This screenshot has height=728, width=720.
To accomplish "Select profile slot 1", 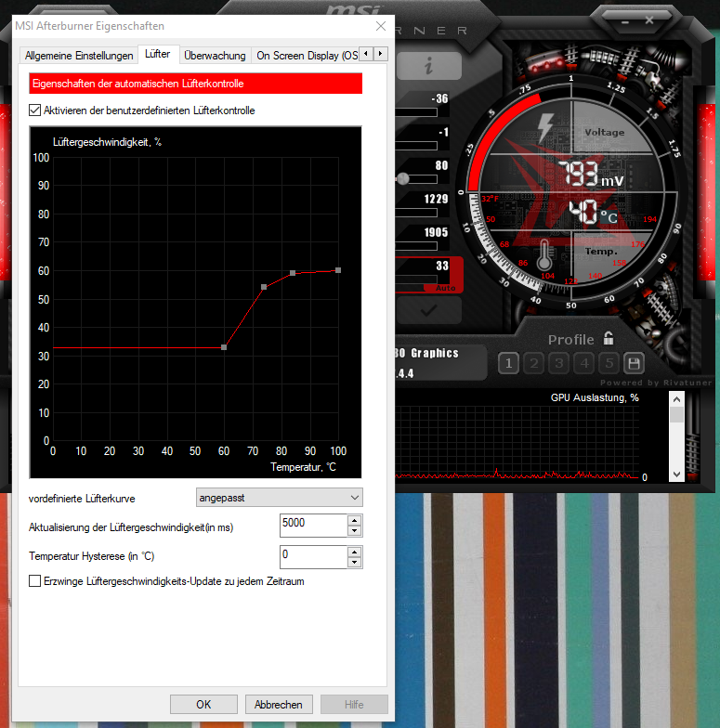I will (x=509, y=363).
